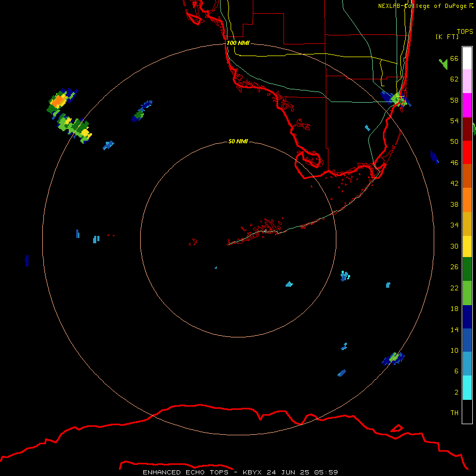The height and width of the screenshot is (476, 476).
Task: Click the "ENHANCED ECHO TOPS" footer title
Action: [186, 472]
